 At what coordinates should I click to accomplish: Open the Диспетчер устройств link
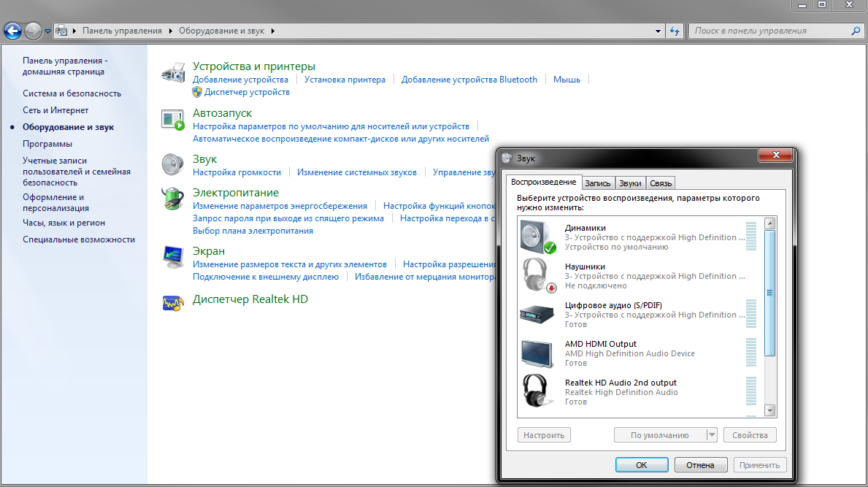[247, 92]
